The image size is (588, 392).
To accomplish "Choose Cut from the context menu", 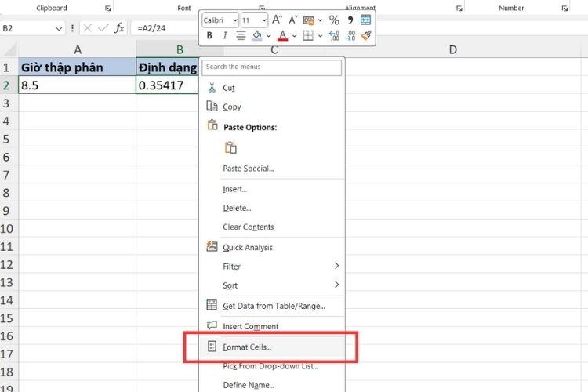I will click(x=271, y=88).
